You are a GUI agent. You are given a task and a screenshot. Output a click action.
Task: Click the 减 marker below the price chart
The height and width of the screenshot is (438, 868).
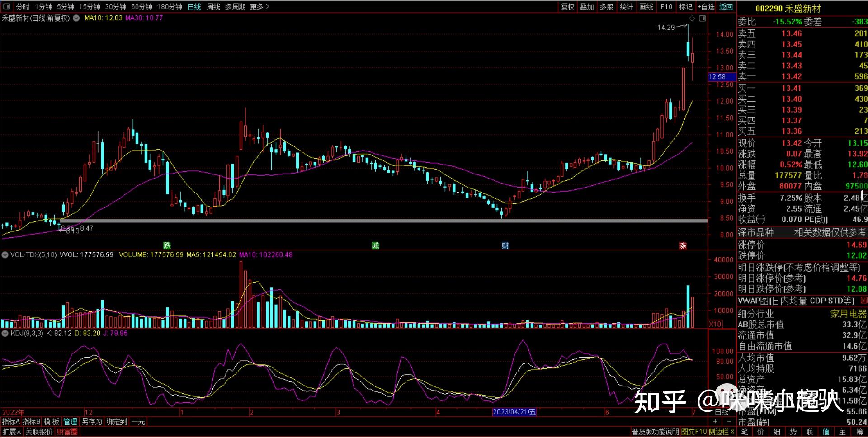375,245
